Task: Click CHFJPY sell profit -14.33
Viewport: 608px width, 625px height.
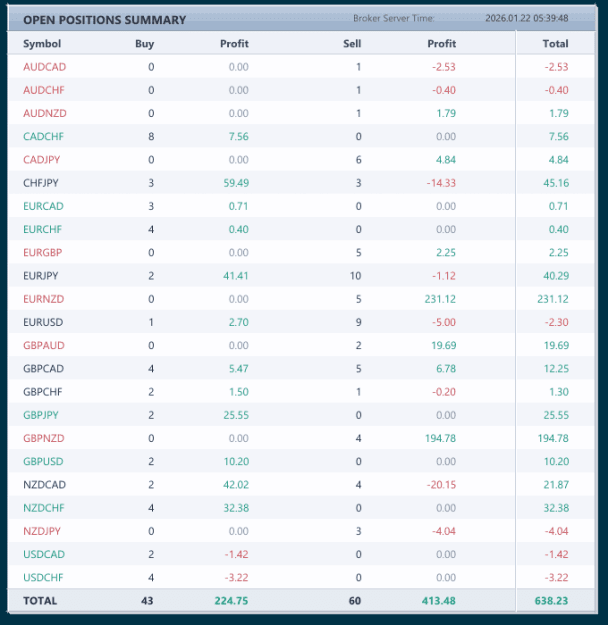Action: pyautogui.click(x=441, y=183)
